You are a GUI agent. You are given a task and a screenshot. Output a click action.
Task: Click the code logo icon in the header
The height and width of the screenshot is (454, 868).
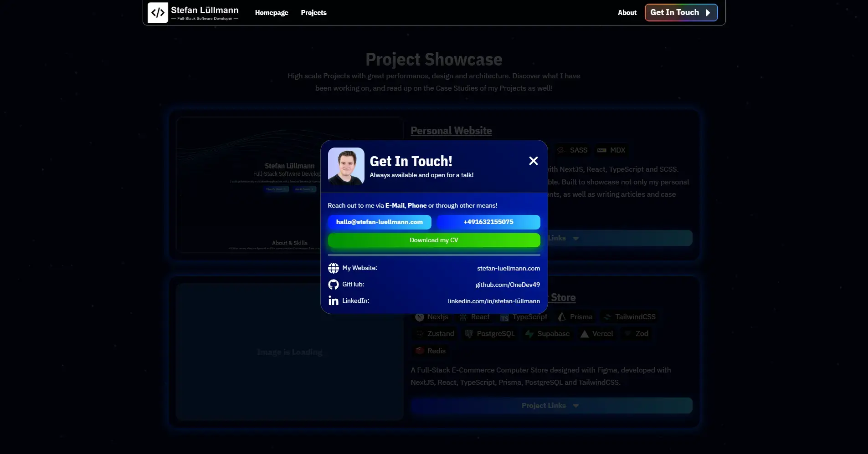coord(158,12)
